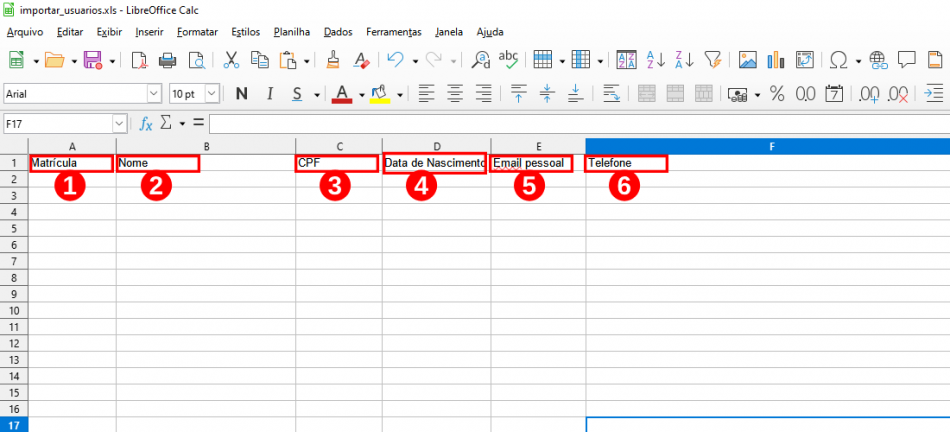Viewport: 950px width, 432px height.
Task: Open the Dados menu
Action: tap(338, 32)
